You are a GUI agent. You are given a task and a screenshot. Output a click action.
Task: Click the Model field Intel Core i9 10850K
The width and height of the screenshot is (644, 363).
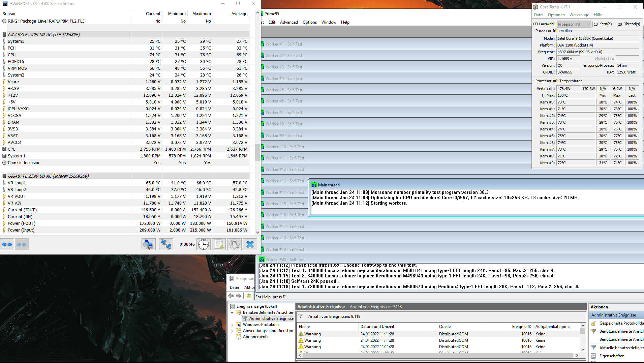[x=597, y=38]
